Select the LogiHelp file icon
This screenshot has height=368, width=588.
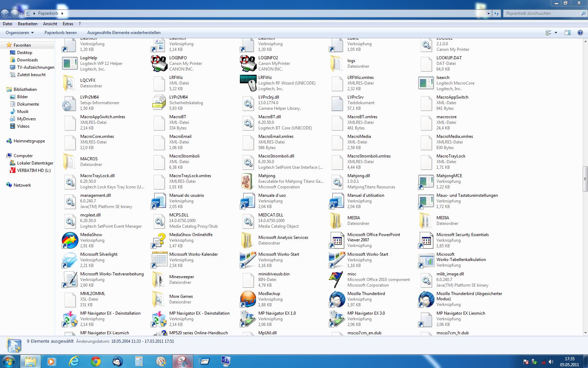69,63
